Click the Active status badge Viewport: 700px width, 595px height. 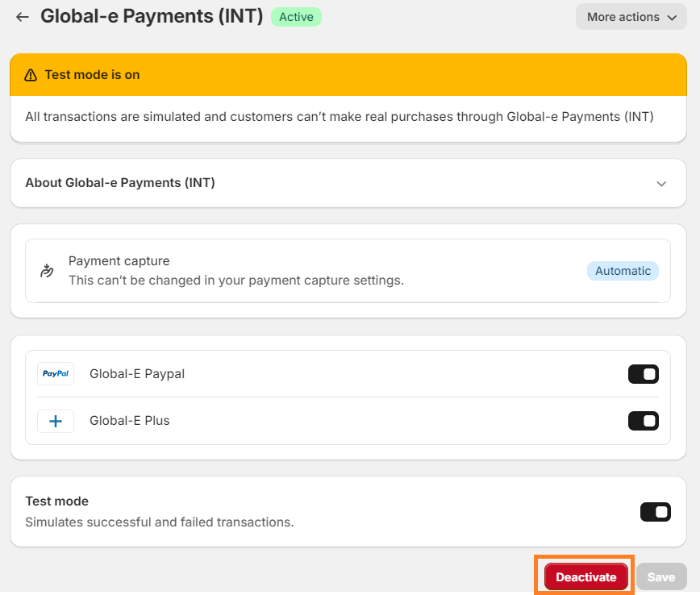tap(297, 17)
